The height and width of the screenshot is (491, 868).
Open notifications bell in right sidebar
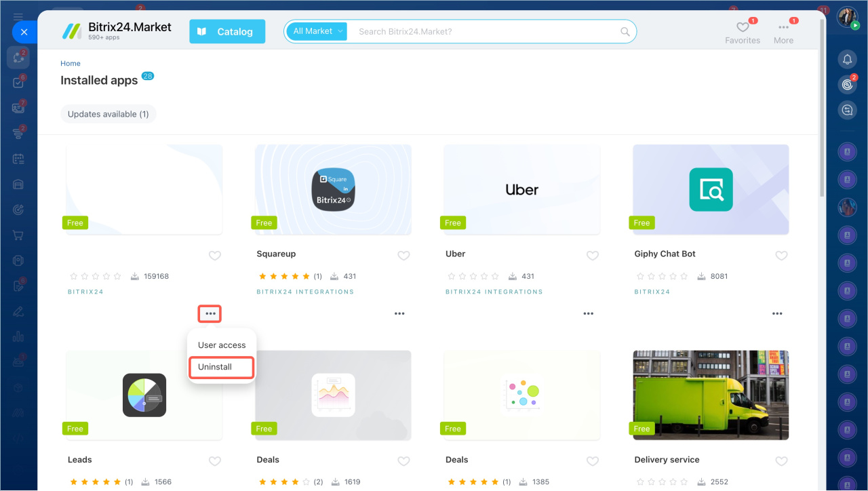[x=847, y=60]
